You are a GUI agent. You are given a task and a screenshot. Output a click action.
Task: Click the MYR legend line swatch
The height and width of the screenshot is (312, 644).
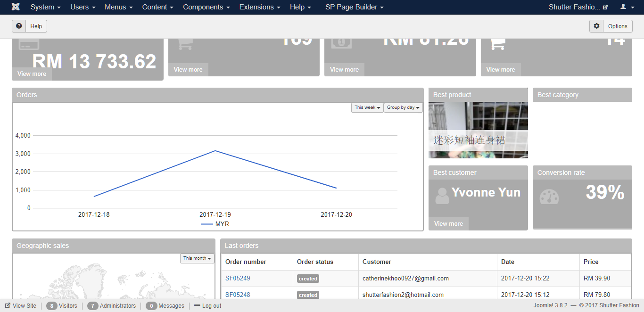pos(206,224)
